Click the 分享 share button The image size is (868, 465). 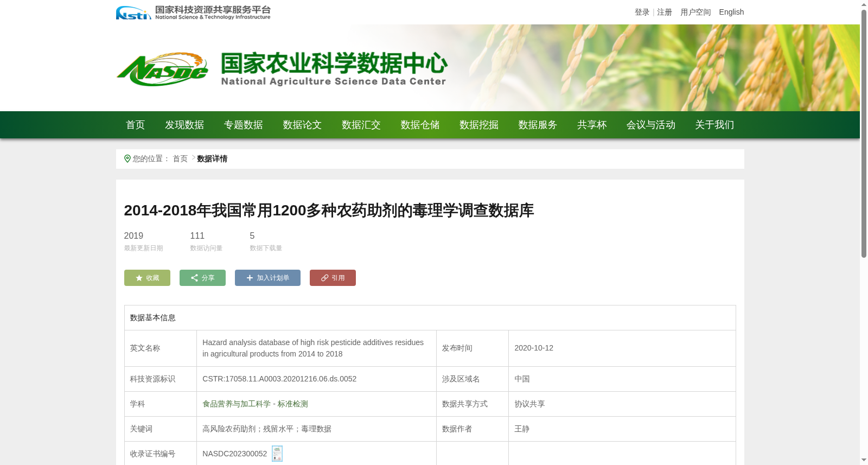[202, 278]
